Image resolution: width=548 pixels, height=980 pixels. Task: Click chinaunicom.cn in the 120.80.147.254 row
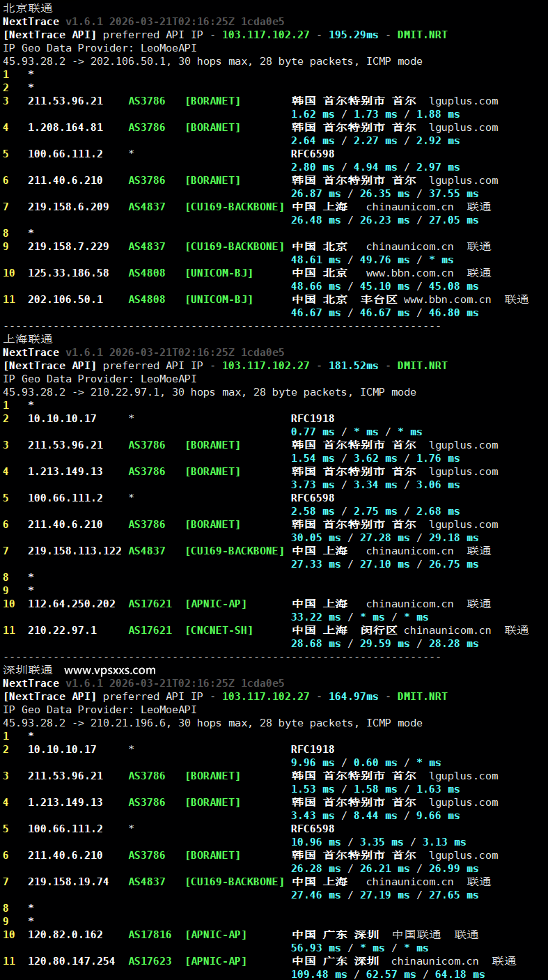[435, 961]
